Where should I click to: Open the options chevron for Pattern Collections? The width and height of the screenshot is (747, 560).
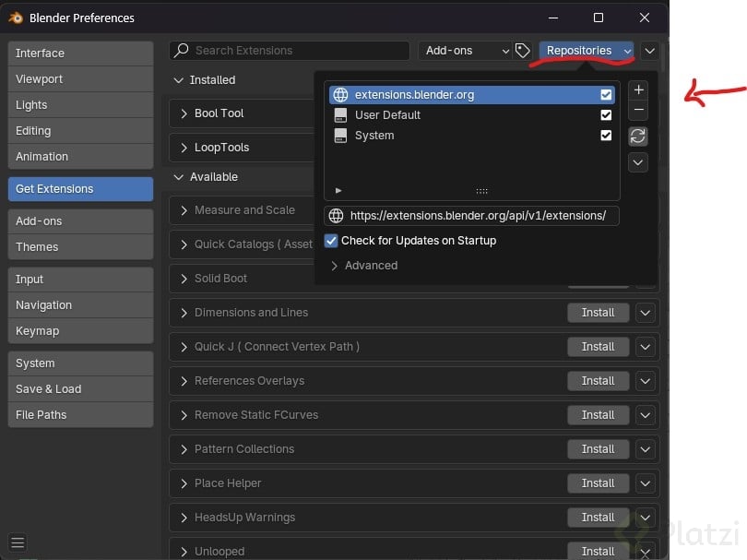coord(645,449)
